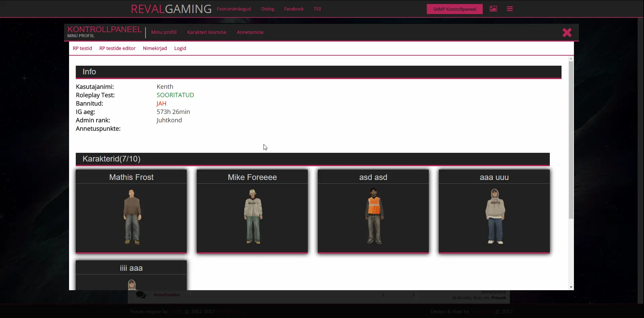This screenshot has height=318, width=644.
Task: Select the asd asd character card
Action: (x=373, y=211)
